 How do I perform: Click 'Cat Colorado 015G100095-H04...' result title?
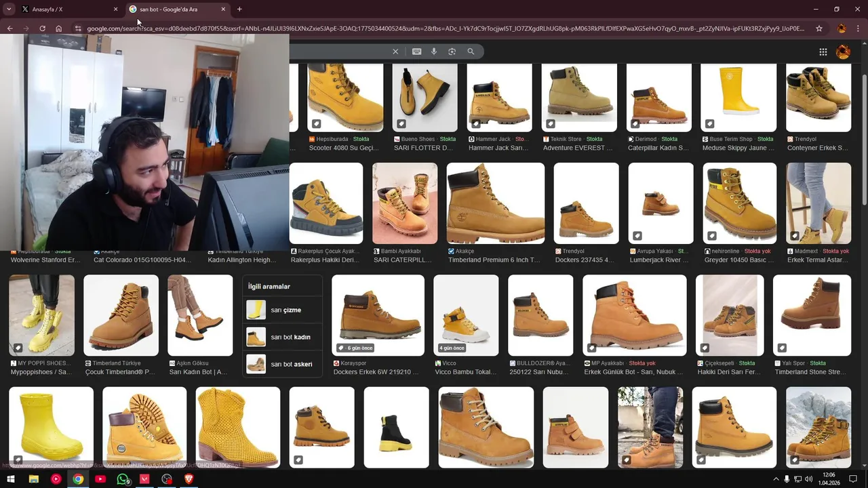142,260
